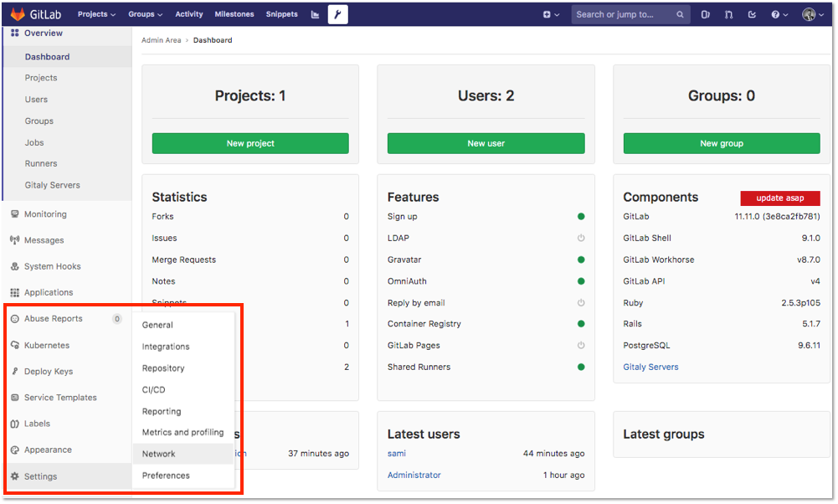Click the Monitoring sidebar icon
The width and height of the screenshot is (838, 504).
pyautogui.click(x=15, y=213)
